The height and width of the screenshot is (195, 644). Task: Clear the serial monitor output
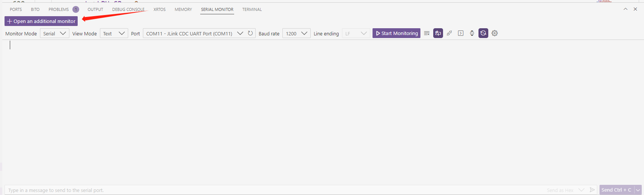coord(427,34)
